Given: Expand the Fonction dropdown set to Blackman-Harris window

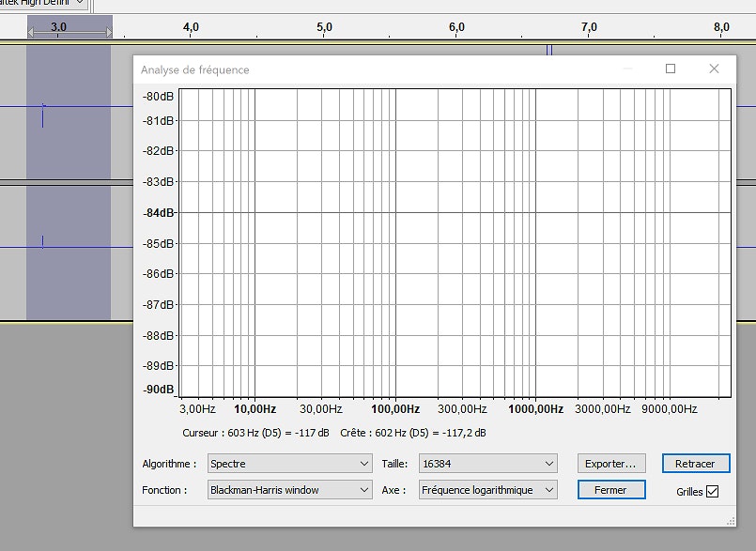Looking at the screenshot, I should click(x=289, y=490).
